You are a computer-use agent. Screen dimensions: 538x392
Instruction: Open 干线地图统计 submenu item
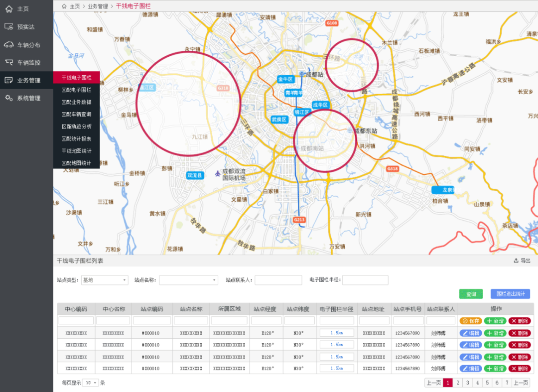(x=77, y=150)
